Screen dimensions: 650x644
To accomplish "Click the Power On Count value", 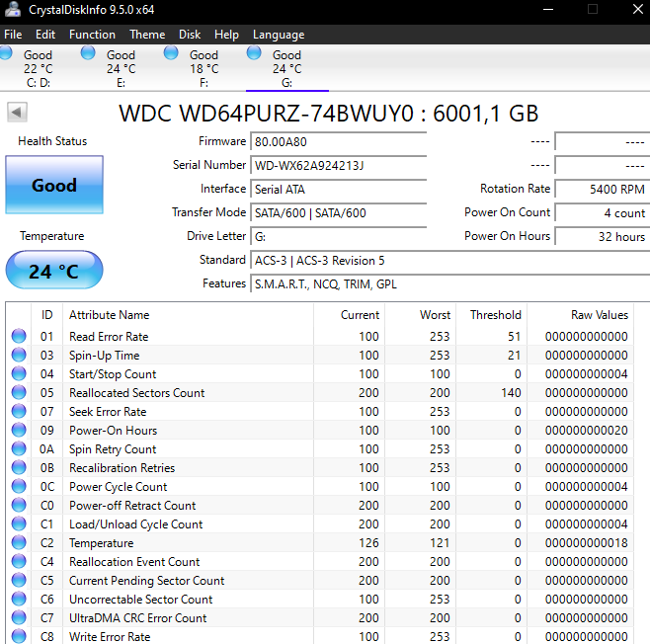I will [603, 212].
